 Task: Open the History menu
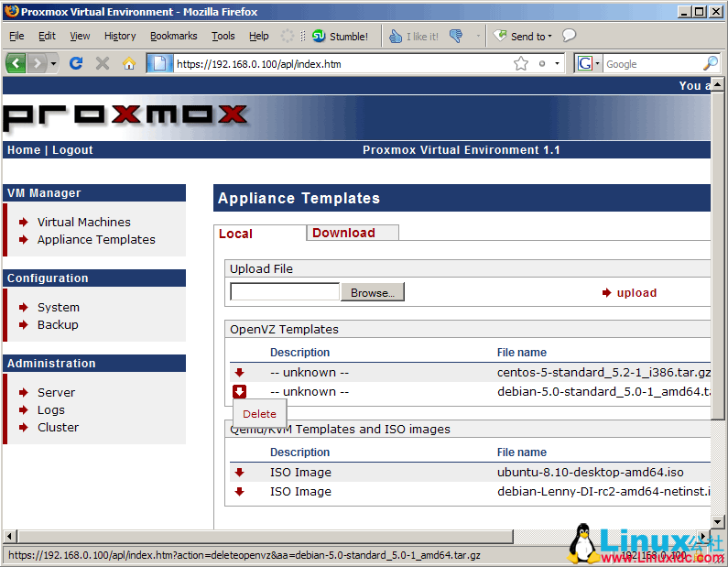120,36
